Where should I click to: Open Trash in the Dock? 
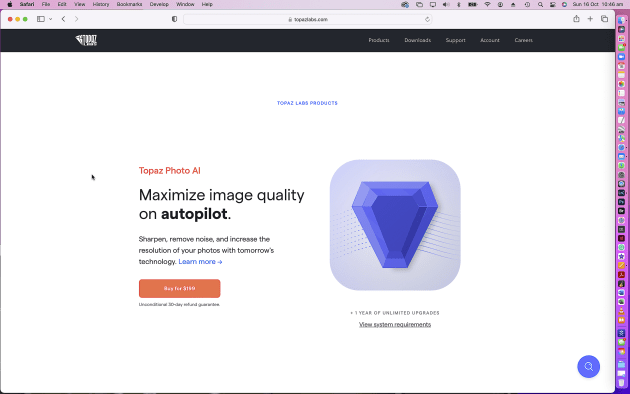(x=622, y=382)
